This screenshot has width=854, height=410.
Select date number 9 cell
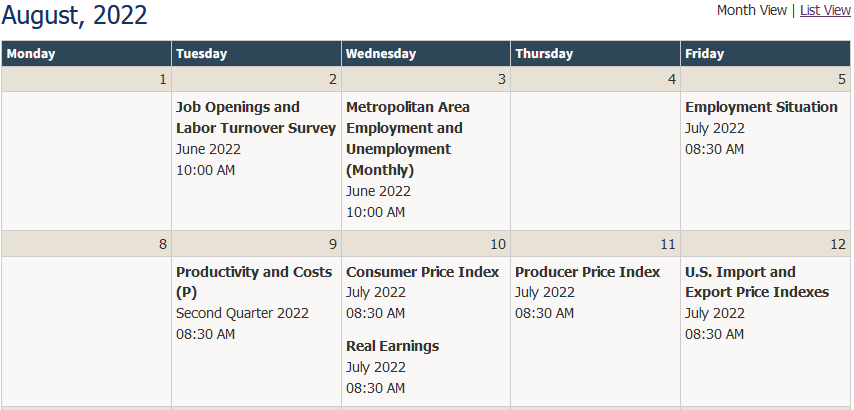coord(257,244)
